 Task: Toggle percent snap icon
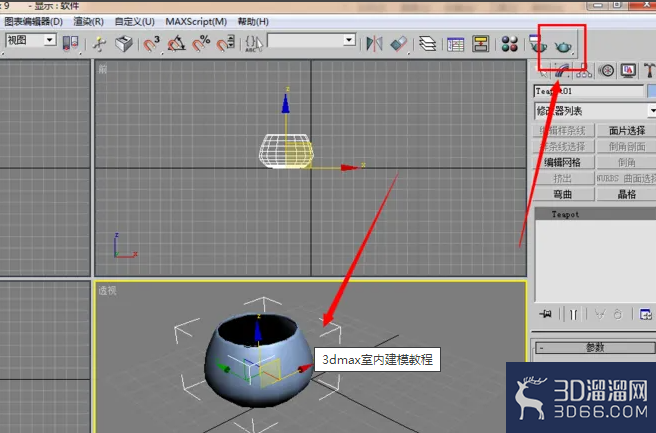point(201,44)
